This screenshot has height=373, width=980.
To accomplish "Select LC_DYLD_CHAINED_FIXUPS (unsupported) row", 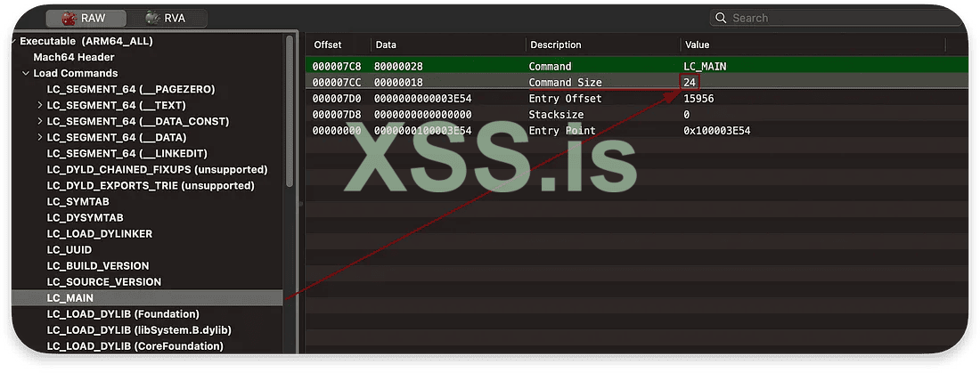I will point(157,170).
